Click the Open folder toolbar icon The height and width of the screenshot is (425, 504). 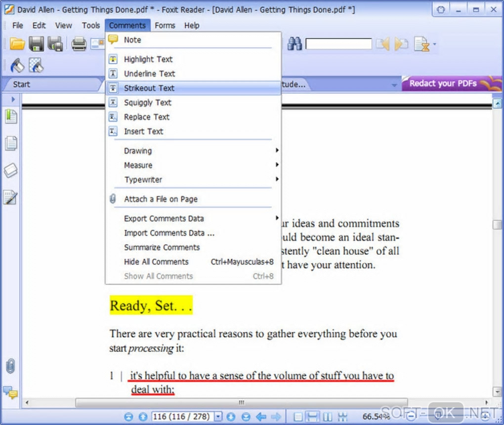[x=17, y=43]
